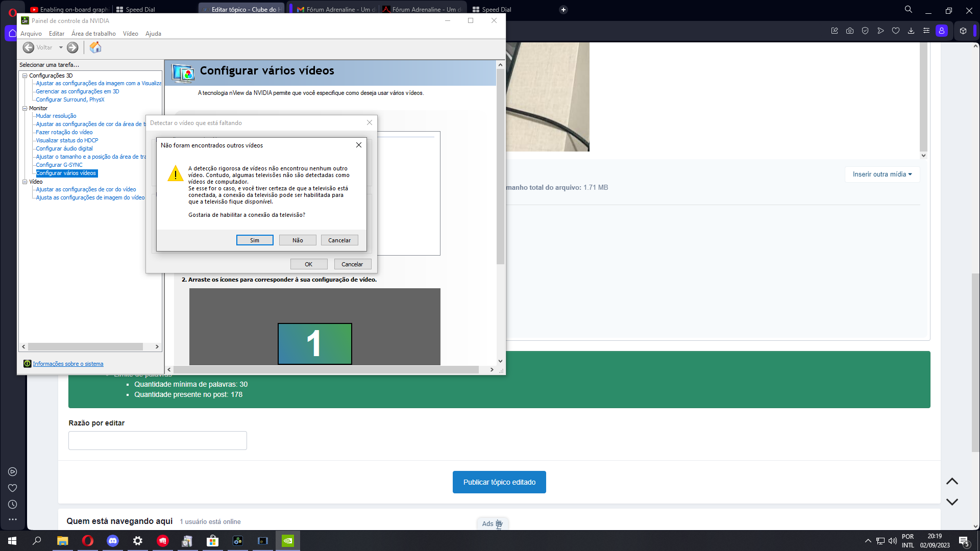Select Mudar resolução task
This screenshot has width=980, height=551.
(56, 116)
